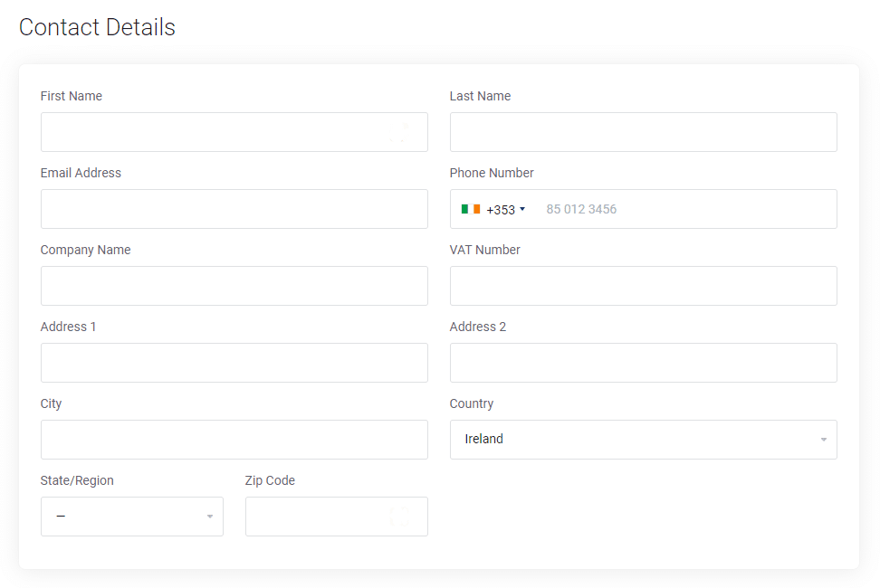
Task: Focus the Last Name field
Action: tap(643, 132)
